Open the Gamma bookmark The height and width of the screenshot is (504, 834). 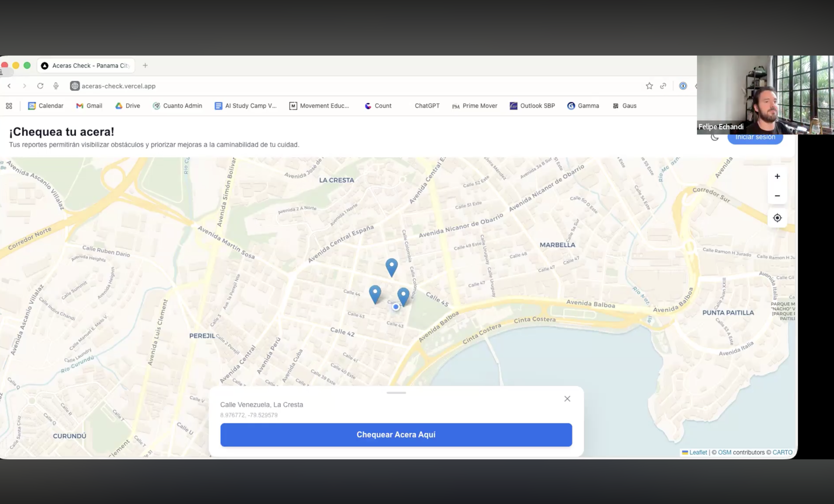pos(583,106)
